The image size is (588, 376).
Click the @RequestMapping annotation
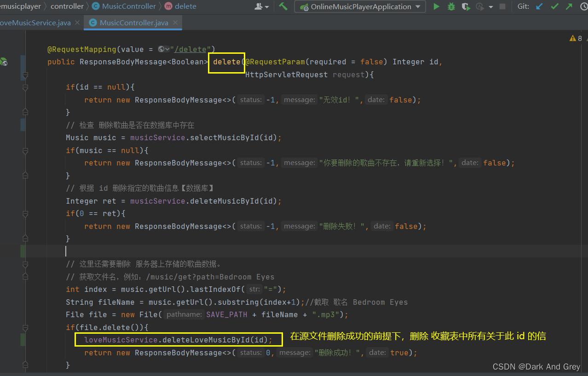coord(82,49)
